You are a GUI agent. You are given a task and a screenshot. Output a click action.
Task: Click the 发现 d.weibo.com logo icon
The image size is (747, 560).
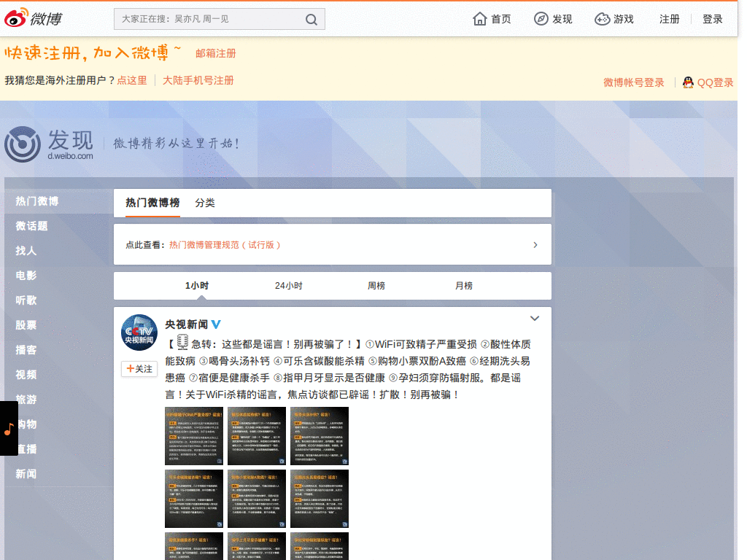[x=23, y=144]
